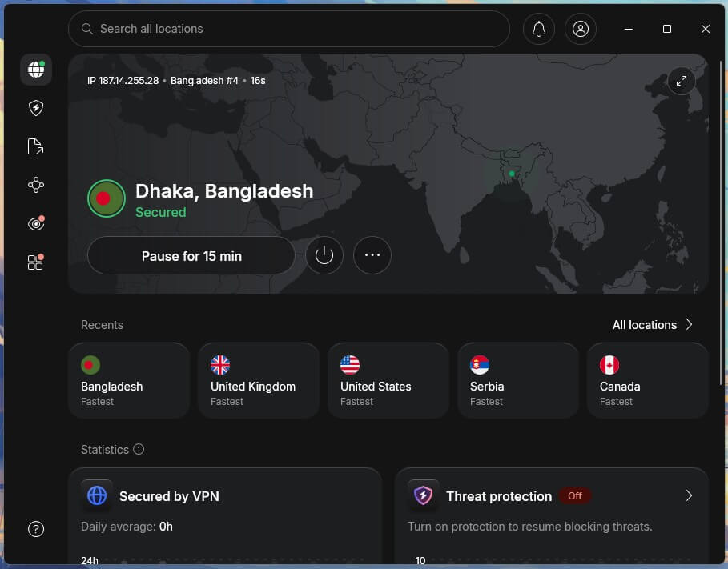
Task: Expand All locations chevron arrow
Action: (689, 324)
